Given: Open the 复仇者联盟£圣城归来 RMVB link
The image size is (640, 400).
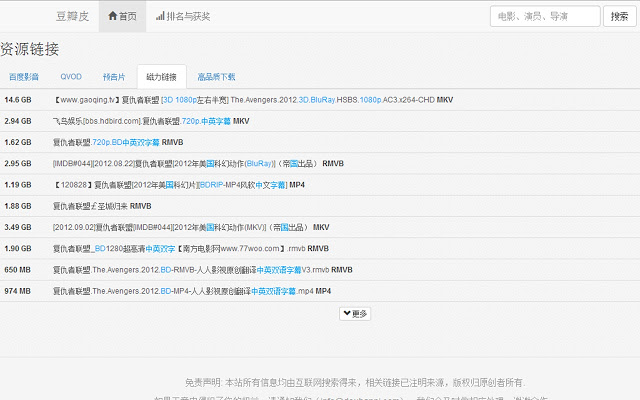Looking at the screenshot, I should pos(102,206).
